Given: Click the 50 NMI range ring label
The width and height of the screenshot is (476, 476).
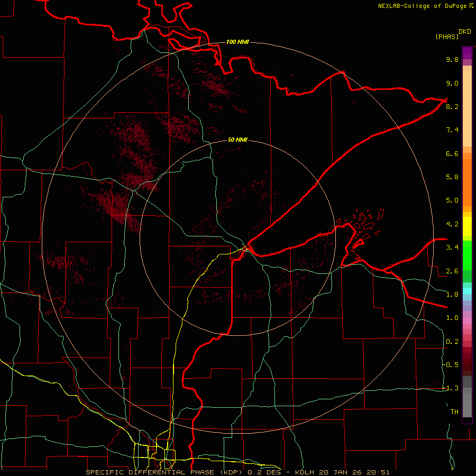Looking at the screenshot, I should point(237,140).
